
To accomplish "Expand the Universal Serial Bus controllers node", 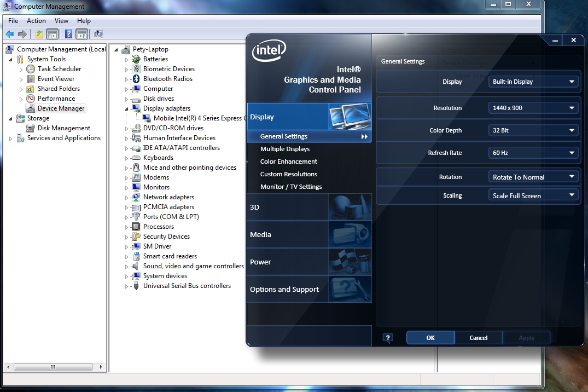I will 127,286.
